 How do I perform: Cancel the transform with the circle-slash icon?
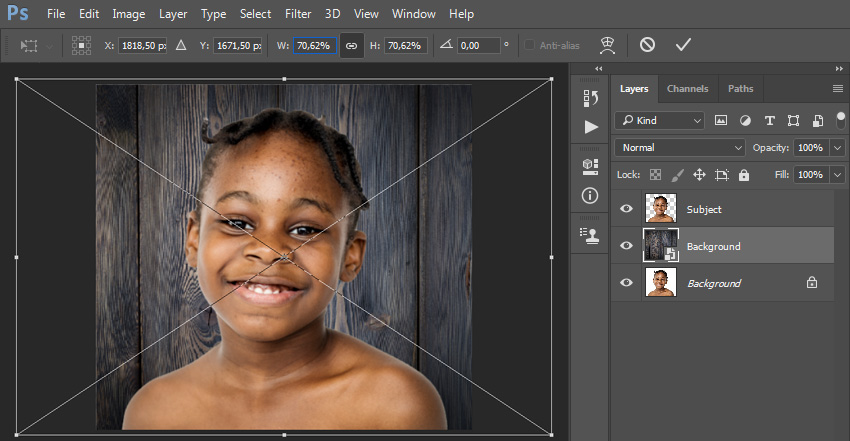point(647,45)
